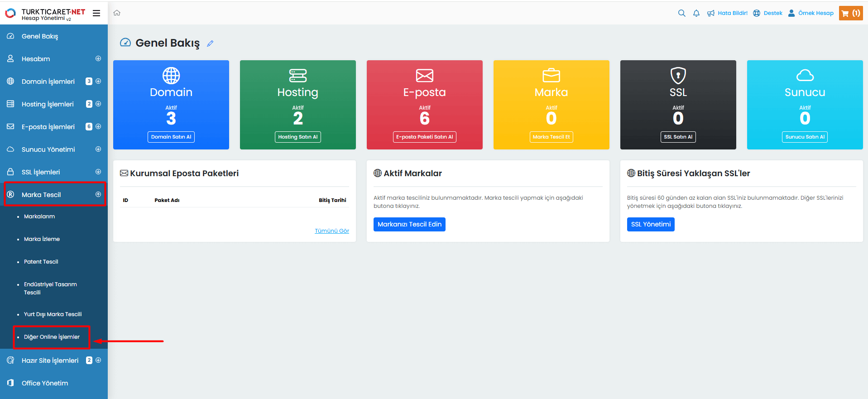The width and height of the screenshot is (868, 399).
Task: Open the notifications bell icon
Action: [696, 13]
